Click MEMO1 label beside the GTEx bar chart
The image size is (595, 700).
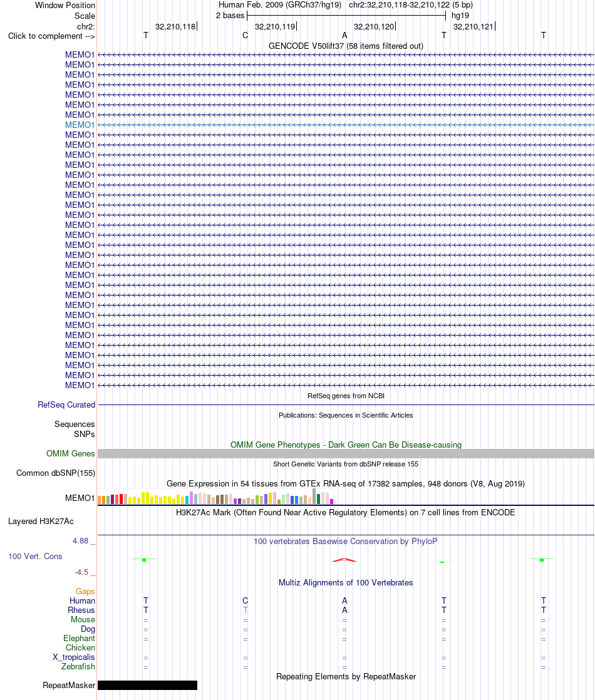pyautogui.click(x=80, y=498)
